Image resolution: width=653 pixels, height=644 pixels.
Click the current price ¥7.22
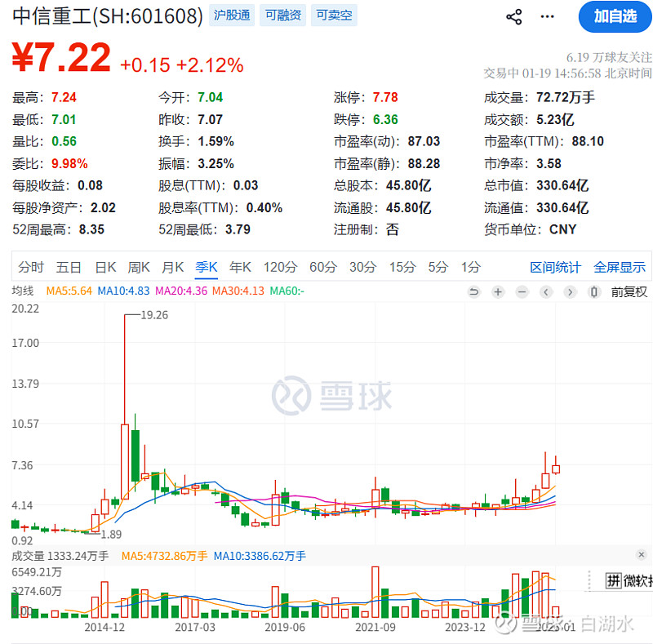[61, 57]
